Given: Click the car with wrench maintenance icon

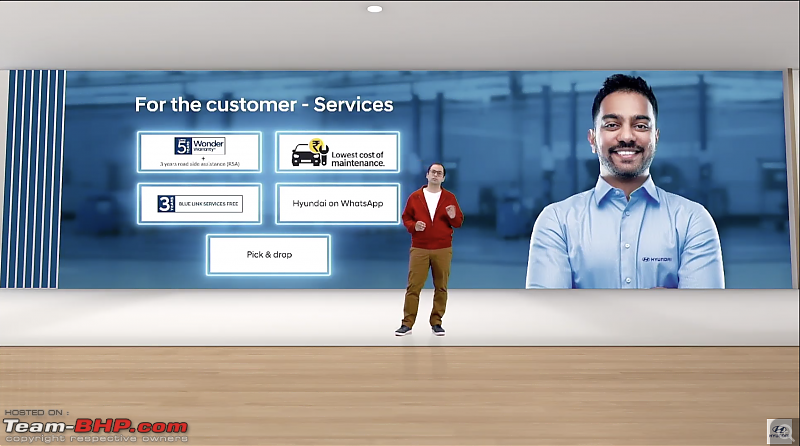Looking at the screenshot, I should click(310, 153).
